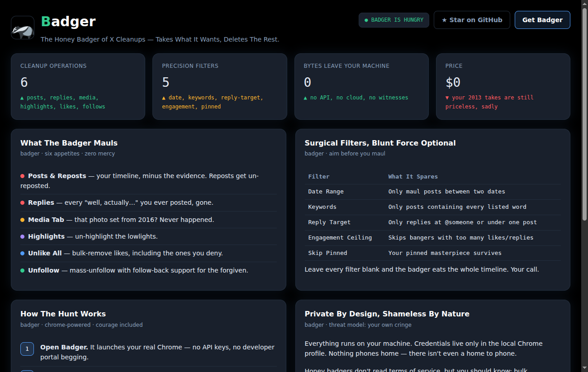Click the Date Range filter cell

[345, 192]
